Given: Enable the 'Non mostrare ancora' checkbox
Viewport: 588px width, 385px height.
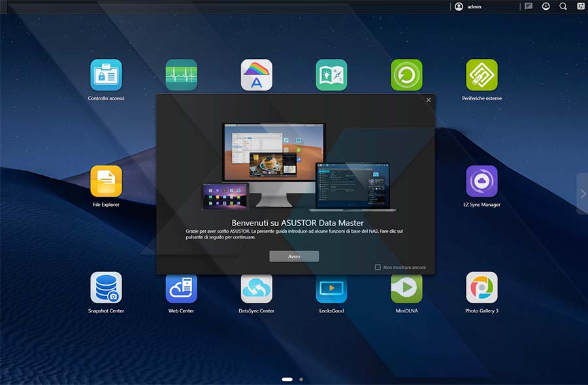Looking at the screenshot, I should click(x=378, y=267).
